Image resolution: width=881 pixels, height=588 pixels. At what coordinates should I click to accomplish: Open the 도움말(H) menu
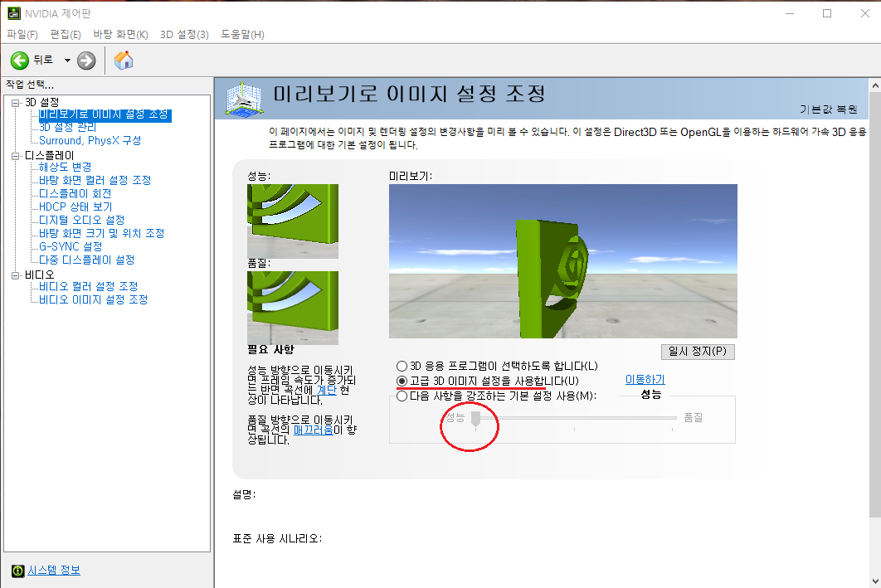242,34
